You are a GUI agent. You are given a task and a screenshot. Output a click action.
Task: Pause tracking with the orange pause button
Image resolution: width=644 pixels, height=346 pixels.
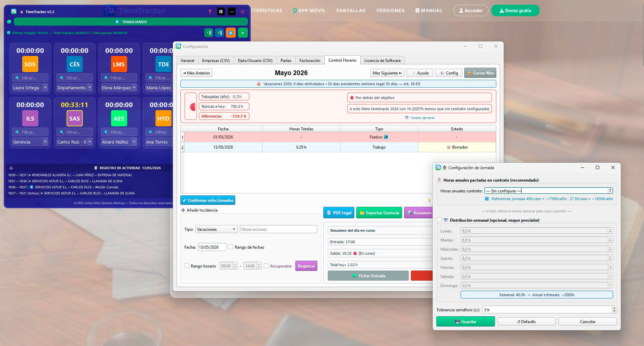coord(231,33)
